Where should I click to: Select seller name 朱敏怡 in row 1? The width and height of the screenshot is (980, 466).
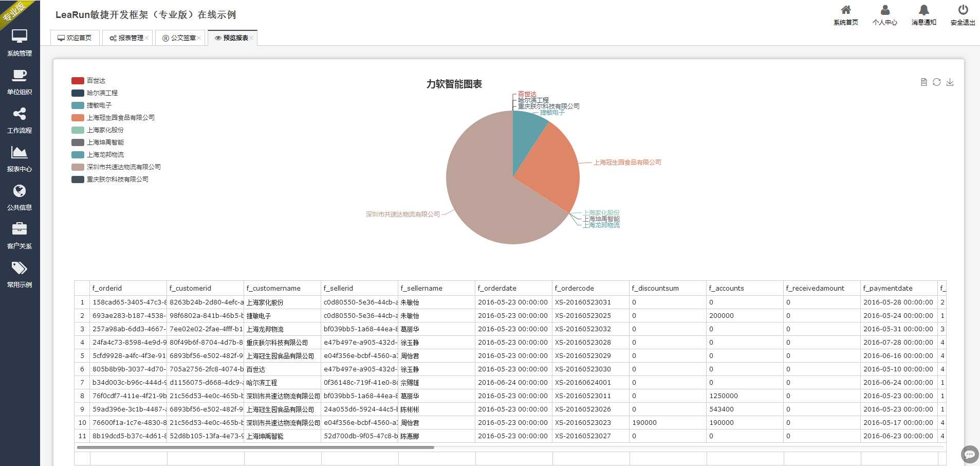(x=437, y=302)
